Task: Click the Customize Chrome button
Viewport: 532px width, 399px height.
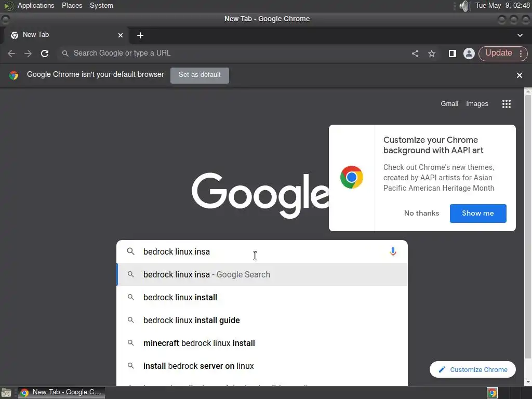Action: click(473, 369)
